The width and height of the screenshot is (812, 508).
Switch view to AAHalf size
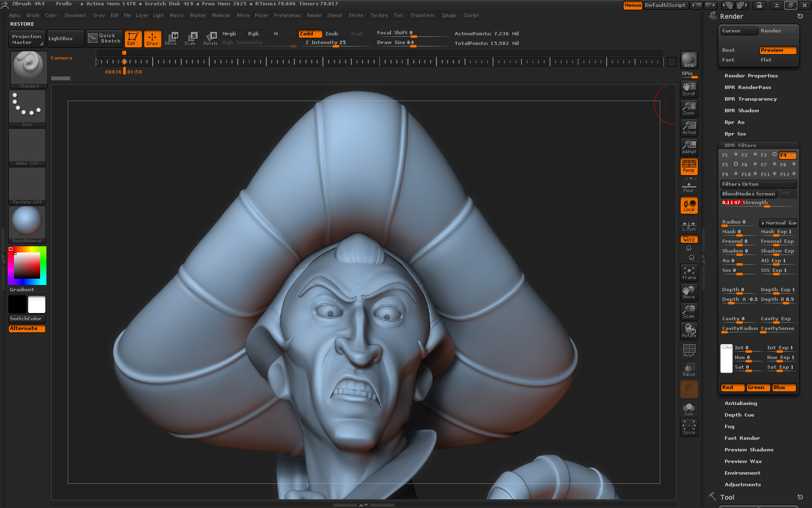point(689,147)
